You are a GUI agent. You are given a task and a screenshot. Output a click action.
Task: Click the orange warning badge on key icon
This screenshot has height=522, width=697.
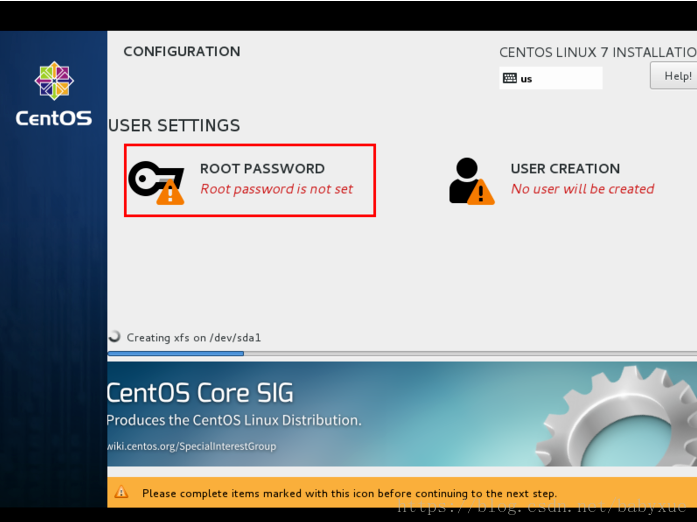(x=170, y=191)
